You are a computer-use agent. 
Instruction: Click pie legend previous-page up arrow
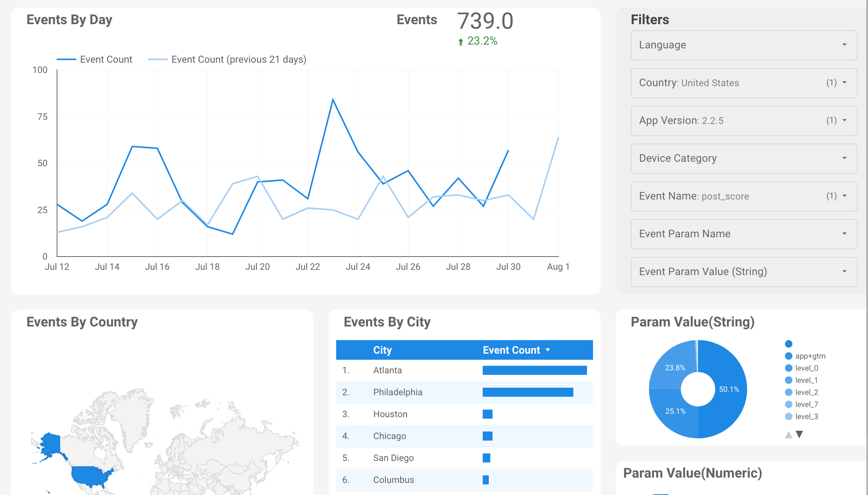pos(788,435)
